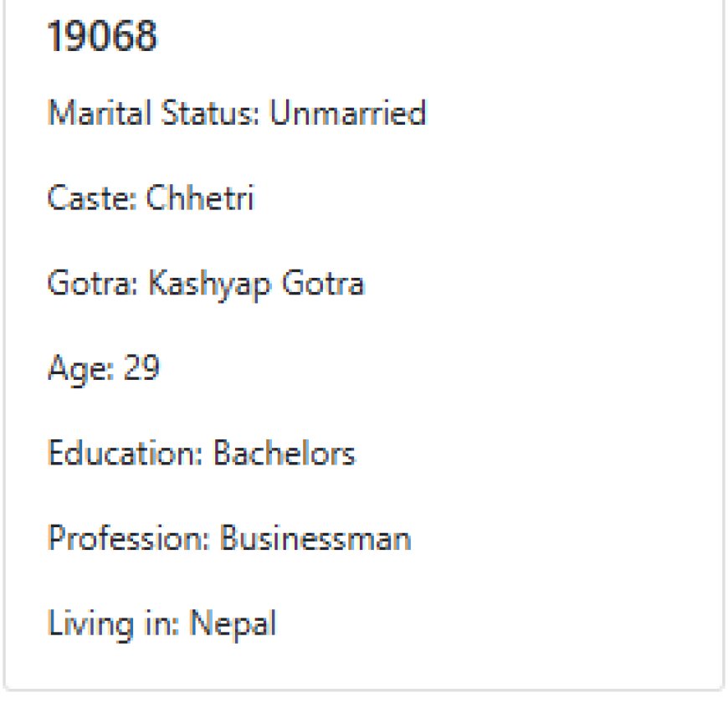Click 'Gotra' word following Kashyap

(322, 284)
